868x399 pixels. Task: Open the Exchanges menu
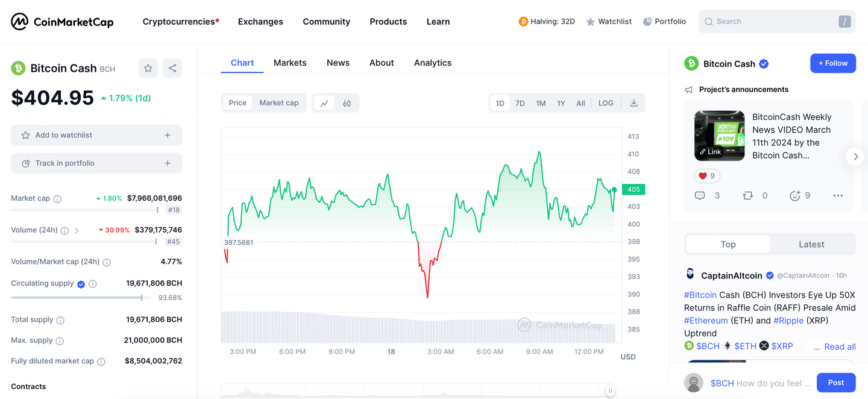pyautogui.click(x=260, y=21)
